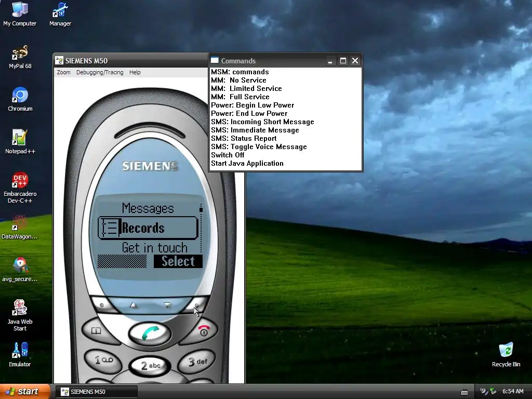The width and height of the screenshot is (532, 399).
Task: Maximize the Commands window
Action: tap(343, 61)
